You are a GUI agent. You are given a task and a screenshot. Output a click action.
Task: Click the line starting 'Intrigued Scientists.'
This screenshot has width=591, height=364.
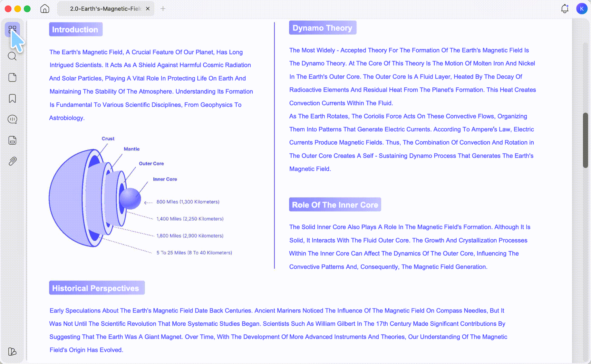[150, 65]
